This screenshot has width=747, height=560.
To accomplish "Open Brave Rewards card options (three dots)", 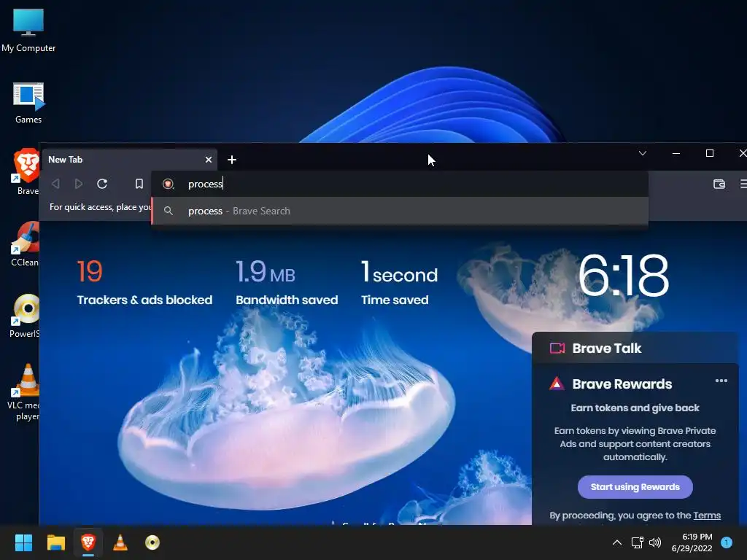I will click(x=721, y=381).
